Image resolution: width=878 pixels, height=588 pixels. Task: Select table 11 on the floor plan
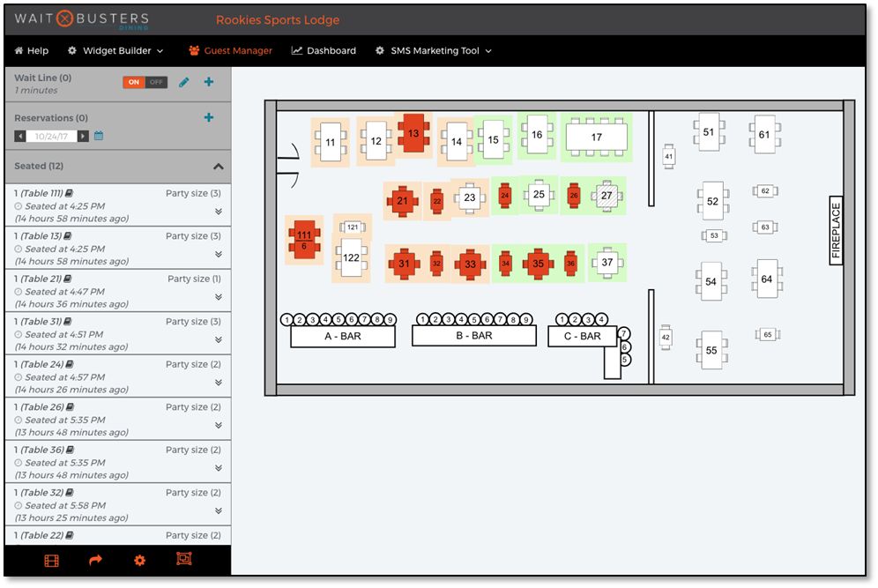(331, 142)
